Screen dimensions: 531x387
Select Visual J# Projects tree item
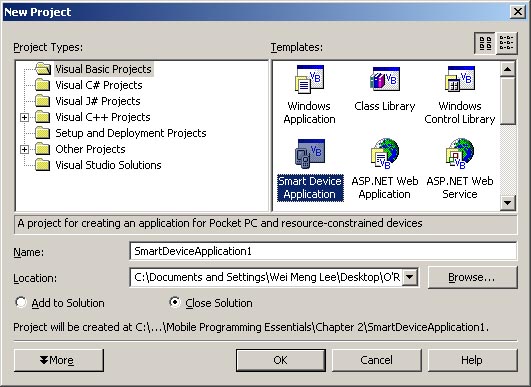pos(98,101)
